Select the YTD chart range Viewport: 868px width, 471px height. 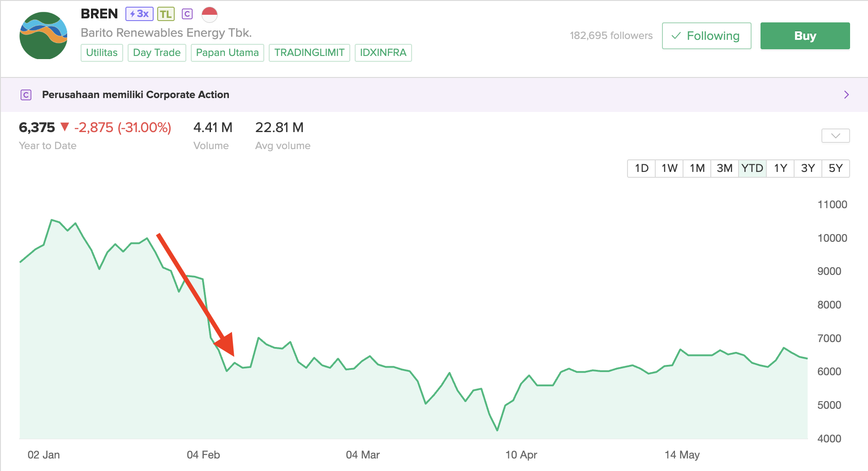(x=752, y=168)
